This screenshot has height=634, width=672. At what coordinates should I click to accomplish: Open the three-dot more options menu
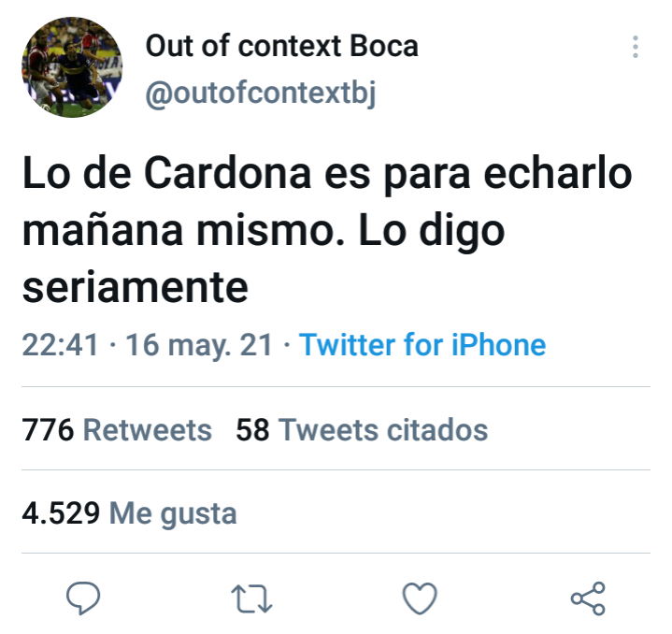click(636, 47)
